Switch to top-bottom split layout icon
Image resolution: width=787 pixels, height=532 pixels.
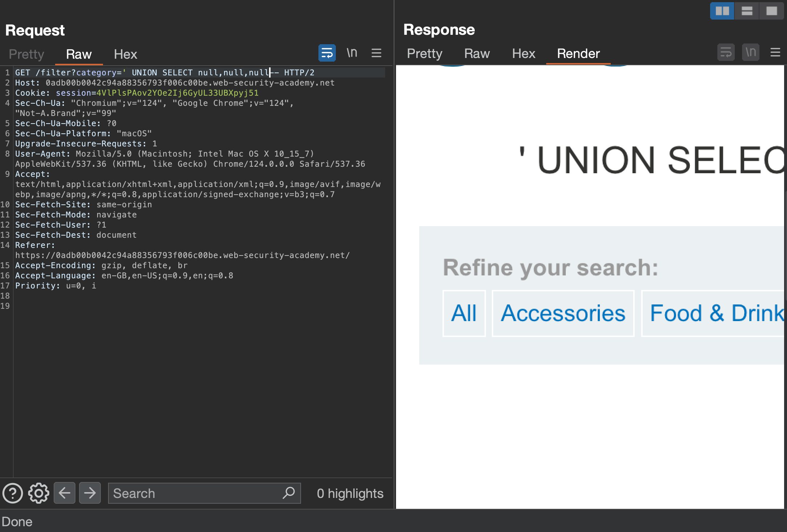point(747,11)
